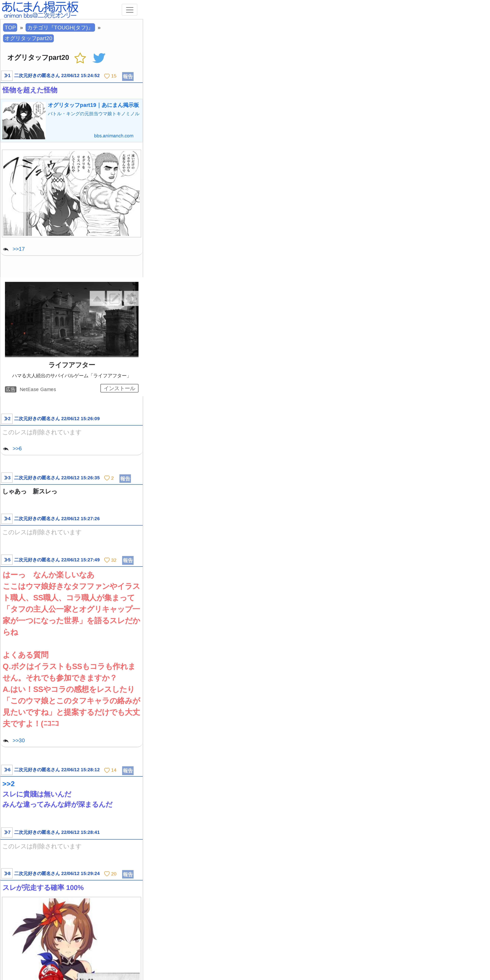Click reply arrow icon under post 5

(x=6, y=741)
